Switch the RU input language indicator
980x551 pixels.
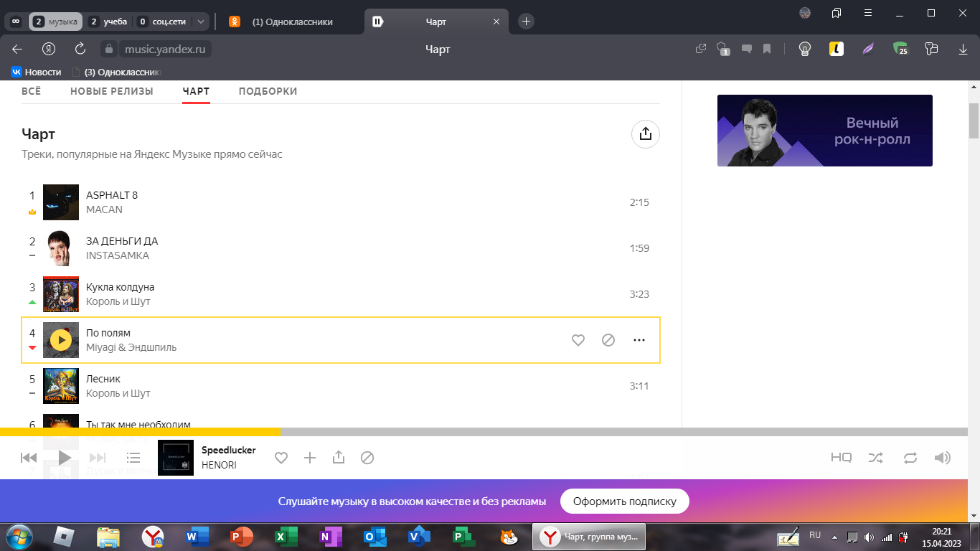click(x=815, y=535)
